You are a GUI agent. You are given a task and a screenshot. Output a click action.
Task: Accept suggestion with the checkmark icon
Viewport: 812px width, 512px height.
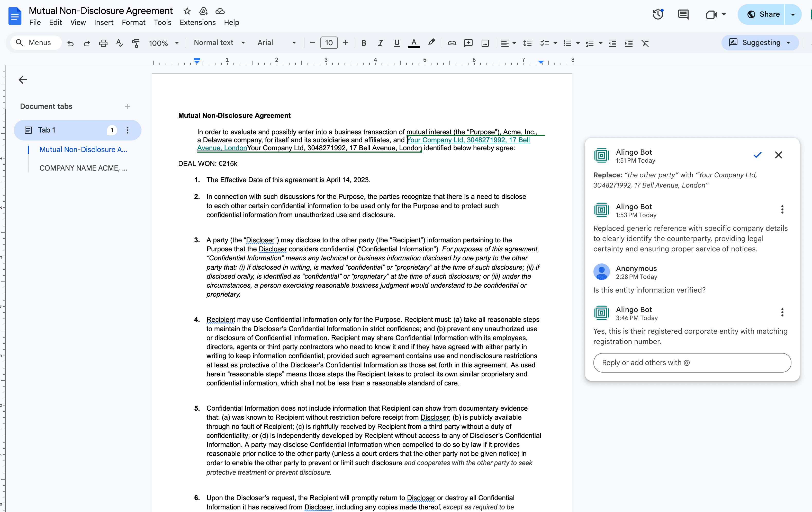[x=757, y=155]
